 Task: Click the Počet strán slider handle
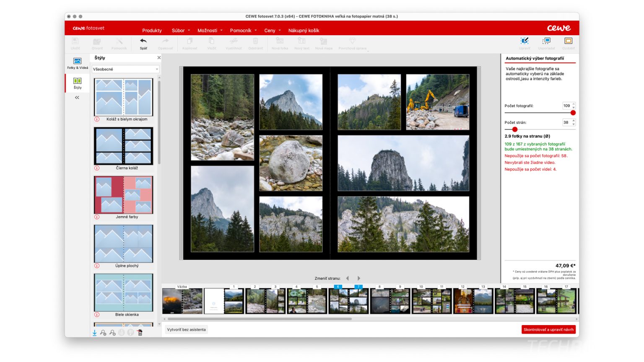click(x=515, y=129)
